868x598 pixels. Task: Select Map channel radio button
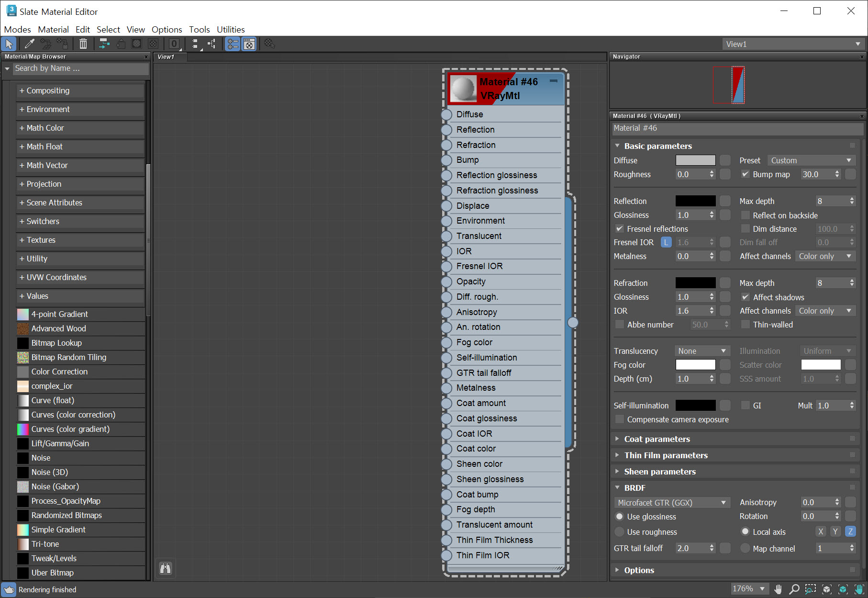745,548
